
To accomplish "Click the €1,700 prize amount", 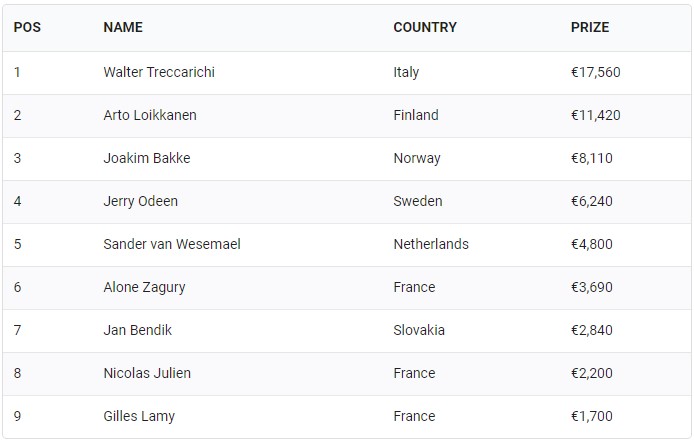I will [x=592, y=416].
